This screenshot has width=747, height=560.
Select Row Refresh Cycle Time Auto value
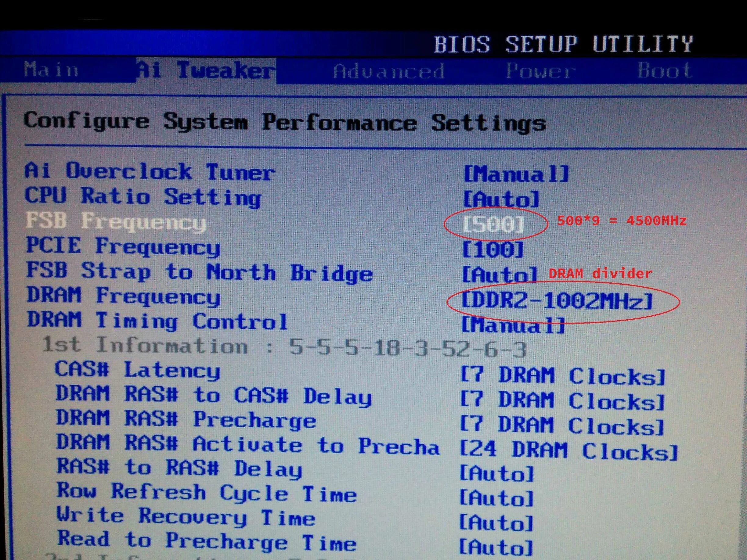[x=496, y=498]
